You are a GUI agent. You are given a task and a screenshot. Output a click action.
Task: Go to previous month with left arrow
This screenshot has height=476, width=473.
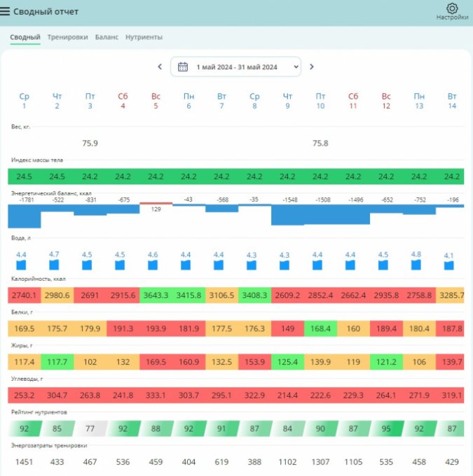click(x=160, y=66)
